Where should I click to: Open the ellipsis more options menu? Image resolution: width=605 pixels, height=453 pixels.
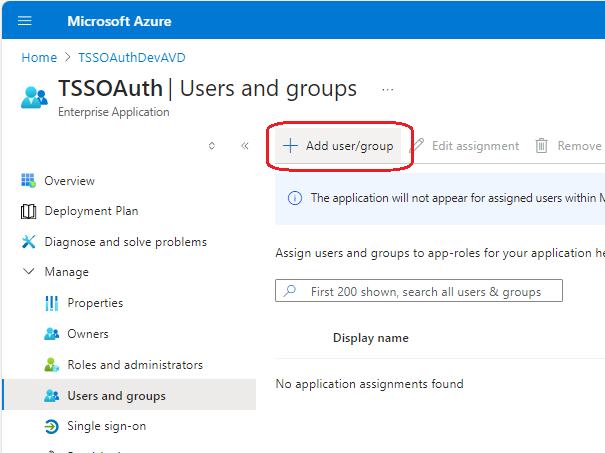click(x=387, y=90)
